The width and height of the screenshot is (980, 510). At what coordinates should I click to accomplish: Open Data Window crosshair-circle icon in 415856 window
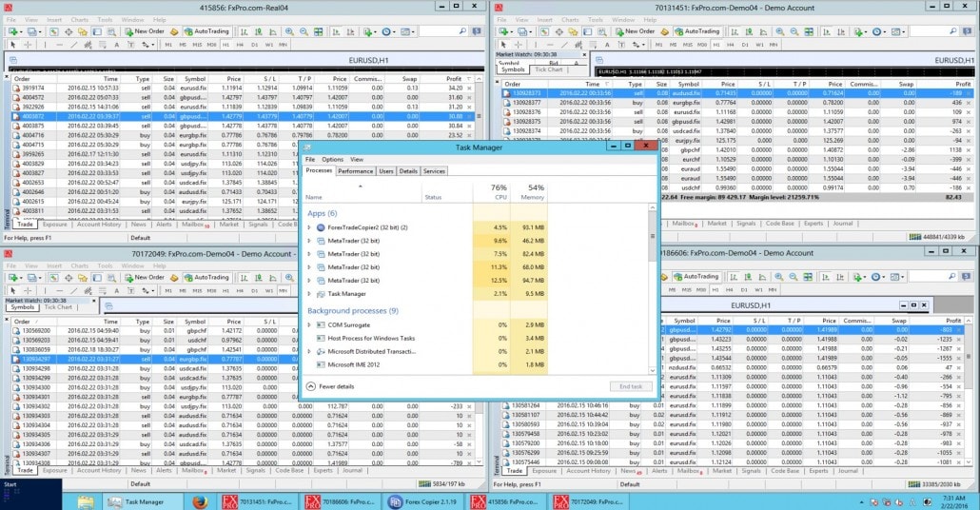click(69, 31)
